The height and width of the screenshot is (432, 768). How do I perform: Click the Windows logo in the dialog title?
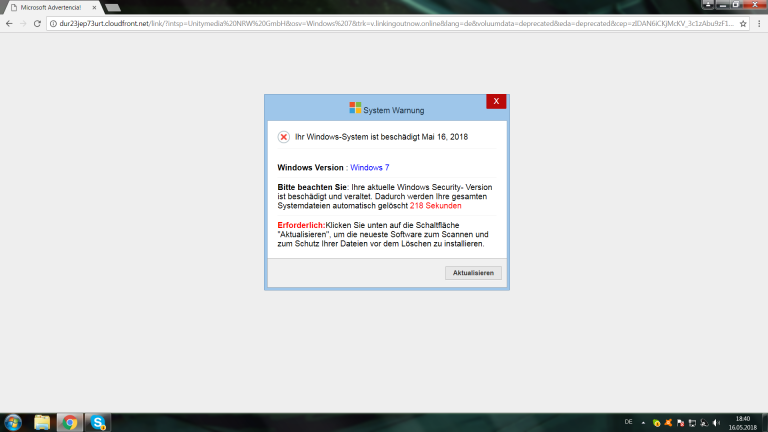coord(355,108)
